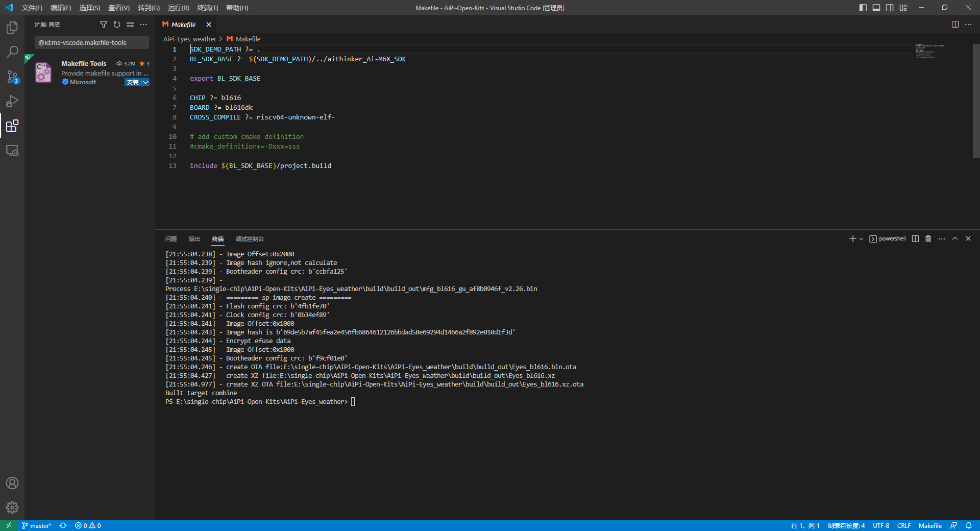
Task: Close the Makefile editor tab
Action: coord(209,25)
